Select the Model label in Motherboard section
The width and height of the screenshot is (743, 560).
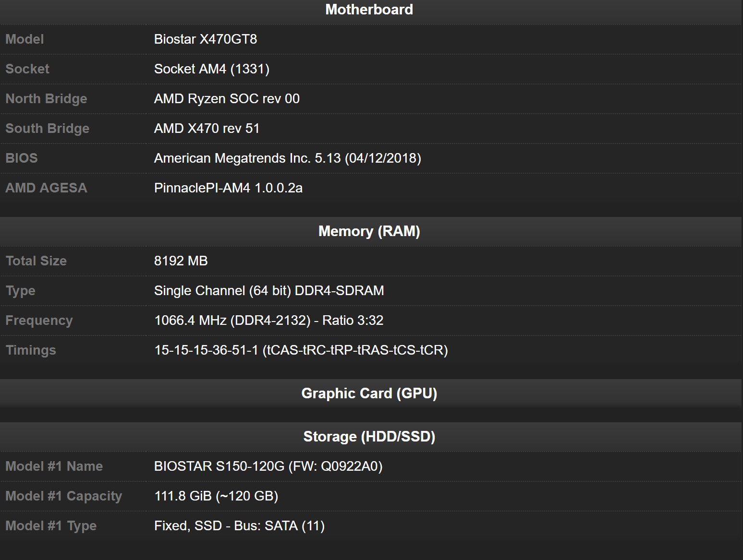click(x=24, y=39)
